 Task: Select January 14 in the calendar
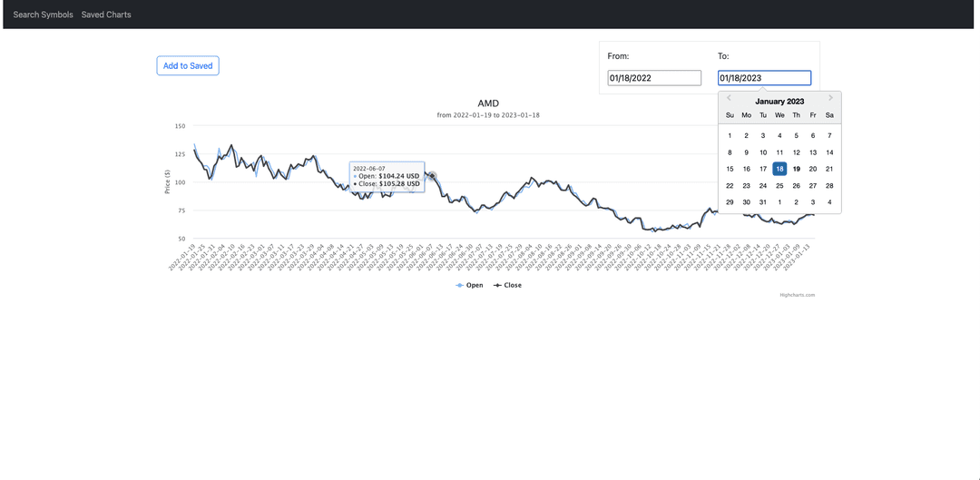point(829,152)
